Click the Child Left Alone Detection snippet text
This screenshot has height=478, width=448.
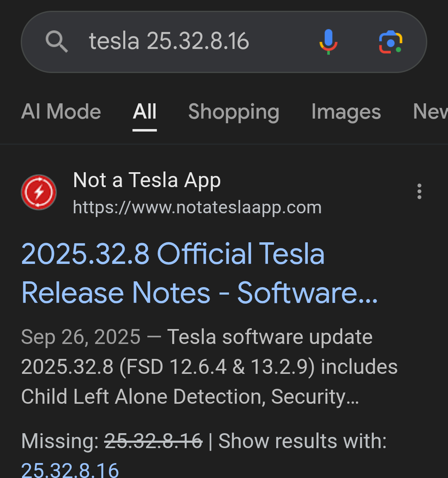tap(143, 397)
